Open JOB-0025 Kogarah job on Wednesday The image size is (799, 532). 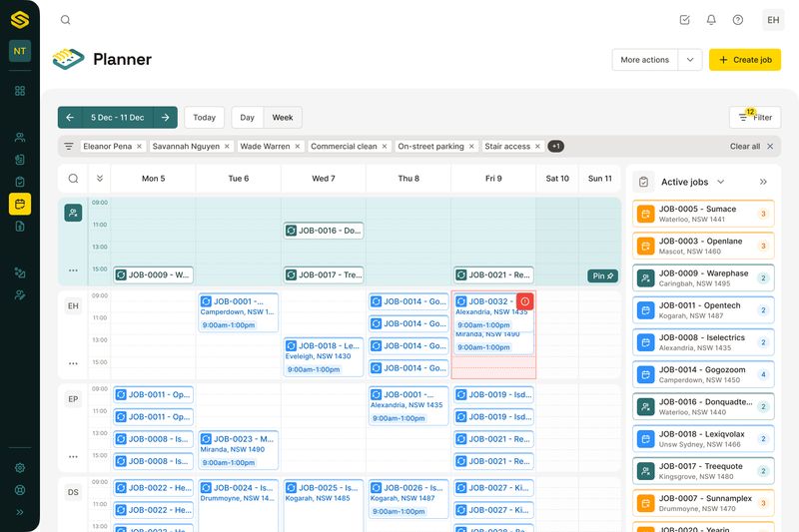coord(324,505)
